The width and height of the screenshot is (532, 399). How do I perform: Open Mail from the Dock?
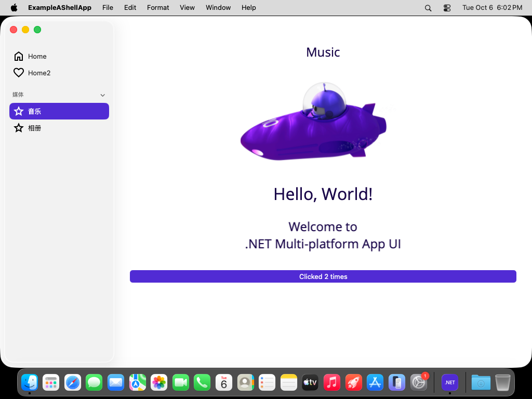click(x=116, y=382)
